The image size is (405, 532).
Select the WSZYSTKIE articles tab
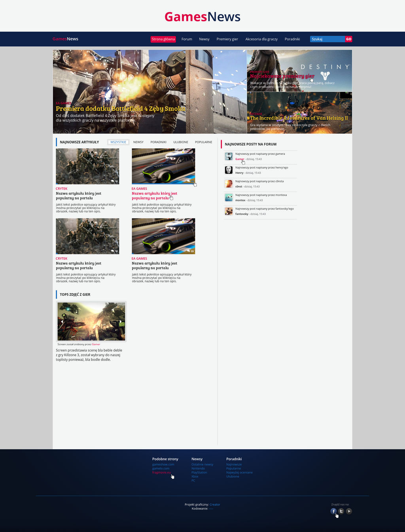tap(118, 142)
